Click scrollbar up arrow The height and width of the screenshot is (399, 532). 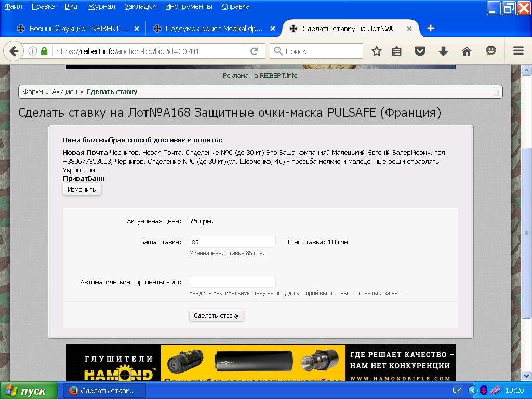(x=526, y=71)
